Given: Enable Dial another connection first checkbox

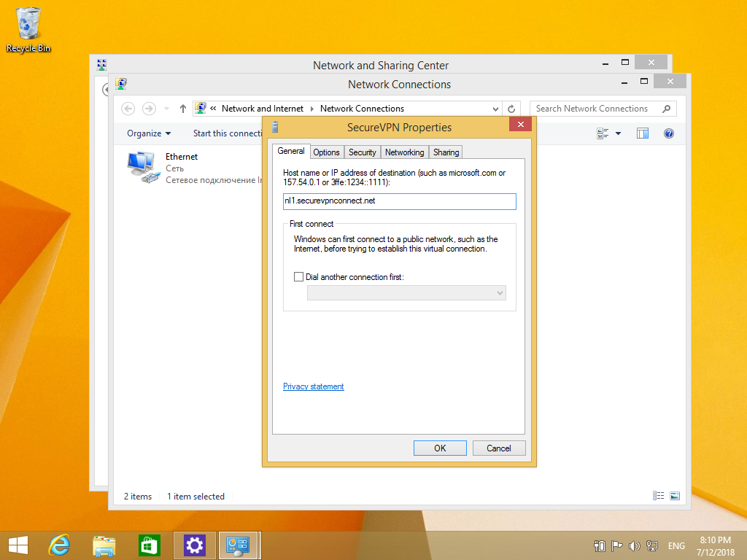Looking at the screenshot, I should pyautogui.click(x=298, y=276).
